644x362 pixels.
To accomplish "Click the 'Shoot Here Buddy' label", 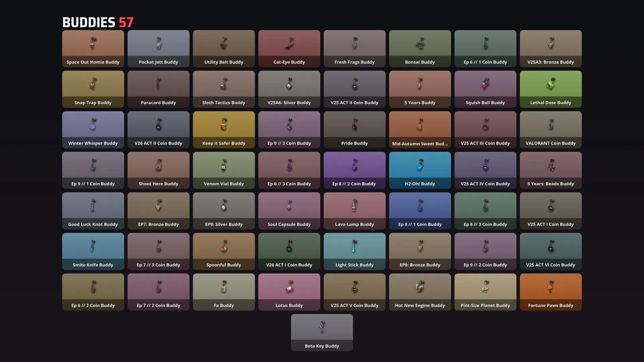I will [x=158, y=184].
